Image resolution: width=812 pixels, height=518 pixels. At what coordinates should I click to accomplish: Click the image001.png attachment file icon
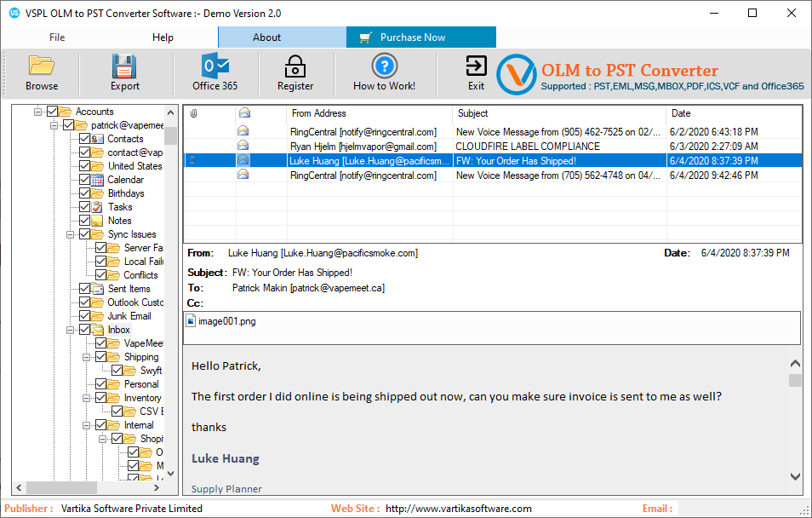tap(192, 321)
